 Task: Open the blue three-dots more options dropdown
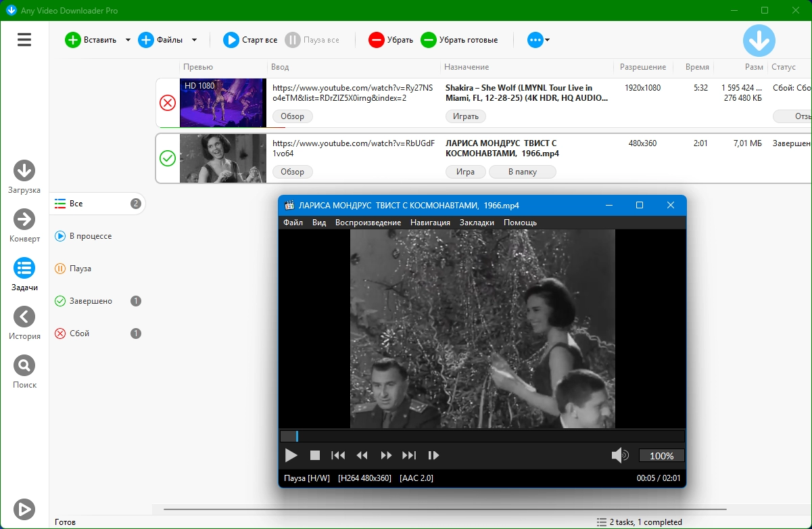click(x=539, y=40)
